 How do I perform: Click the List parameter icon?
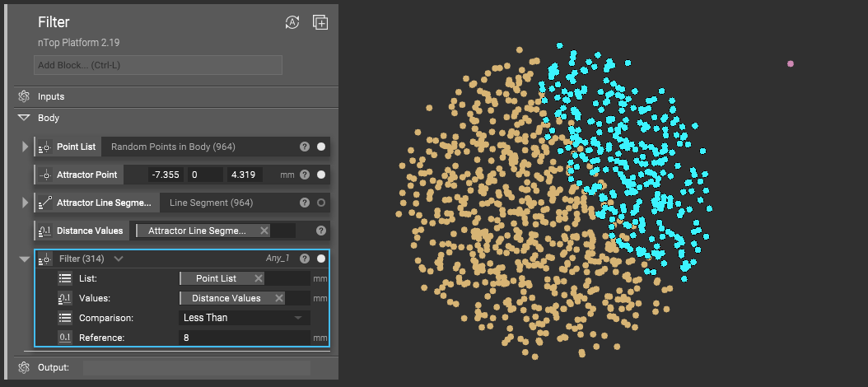point(65,278)
